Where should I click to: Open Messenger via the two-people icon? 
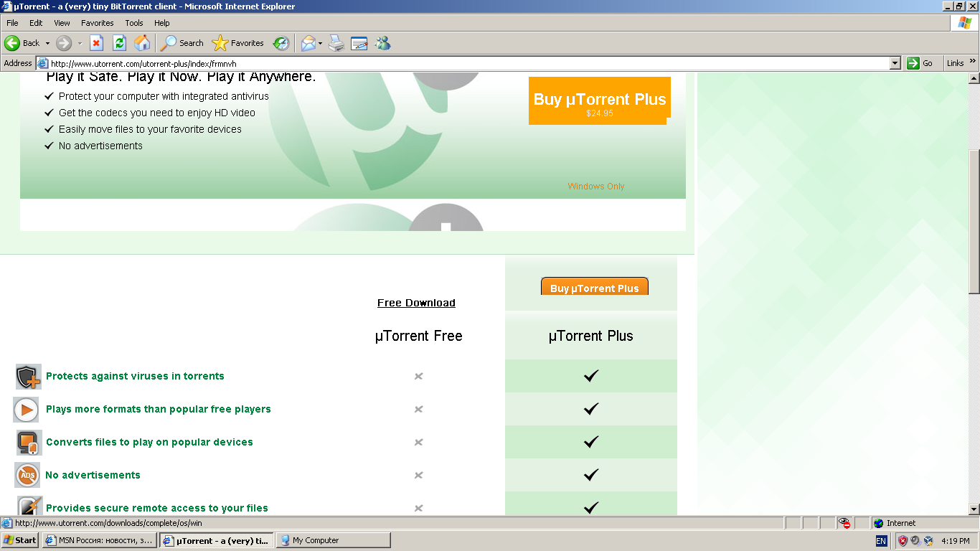(x=382, y=43)
